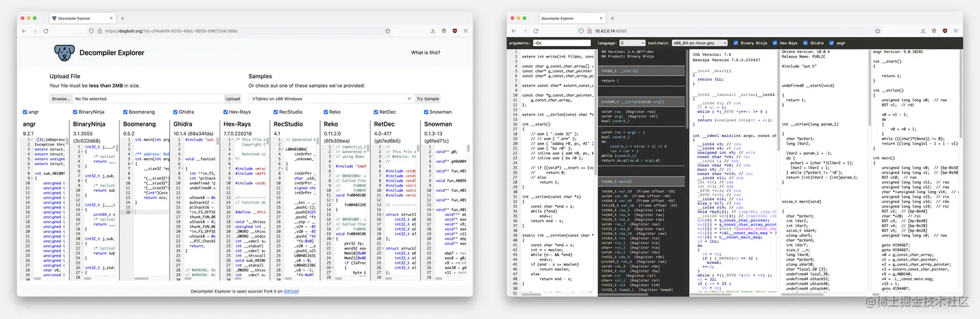
Task: Click the IDA Version: 7.6 line
Action: pos(711,54)
